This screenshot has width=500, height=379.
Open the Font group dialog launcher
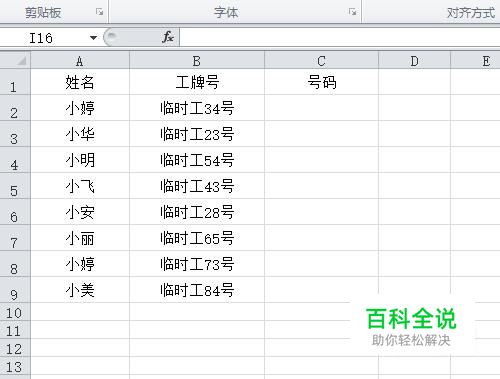[352, 12]
